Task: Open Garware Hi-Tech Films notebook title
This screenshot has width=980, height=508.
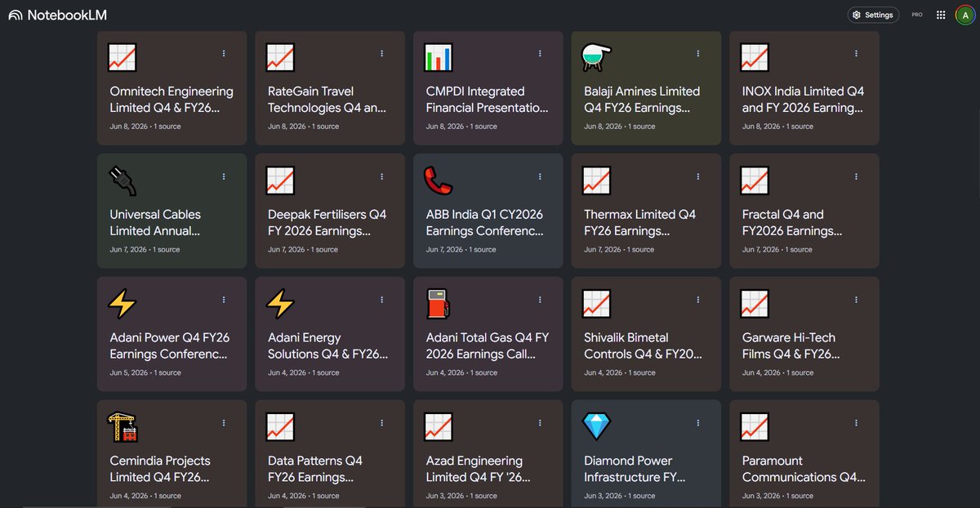Action: pos(791,345)
